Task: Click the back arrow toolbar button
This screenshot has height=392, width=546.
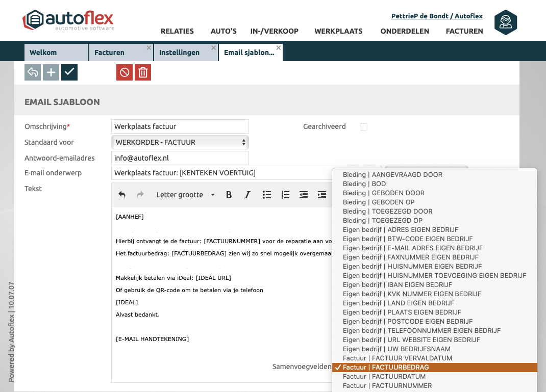Action: [x=33, y=72]
